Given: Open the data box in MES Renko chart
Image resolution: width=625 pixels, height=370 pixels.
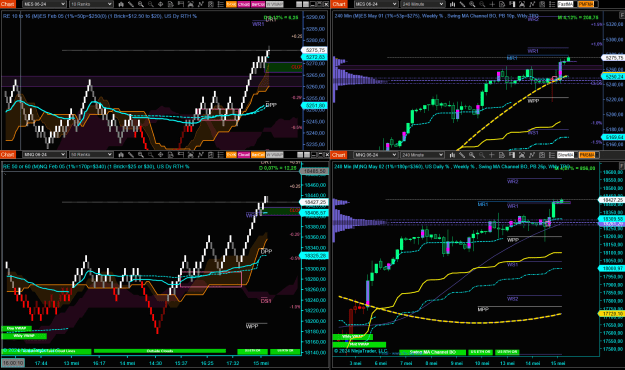Looking at the screenshot, I should [171, 4].
